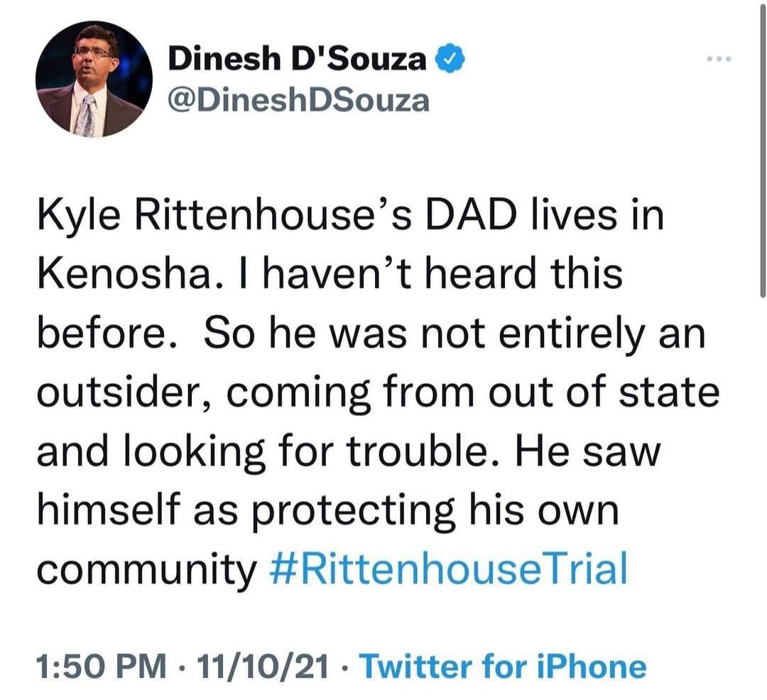This screenshot has height=700, width=767.
Task: Open the Twitter for iPhone source link
Action: [504, 667]
